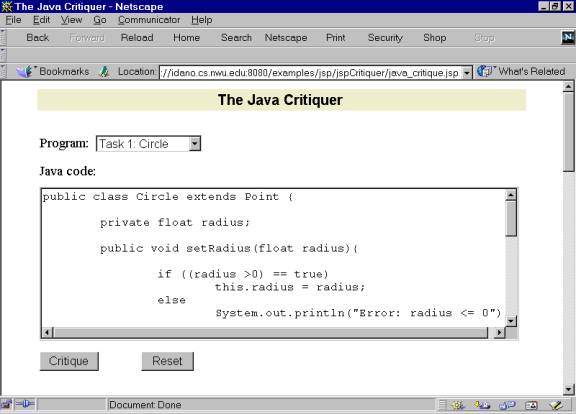Image resolution: width=576 pixels, height=414 pixels.
Task: Open the Mail inbox icon in status bar
Action: coord(482,405)
